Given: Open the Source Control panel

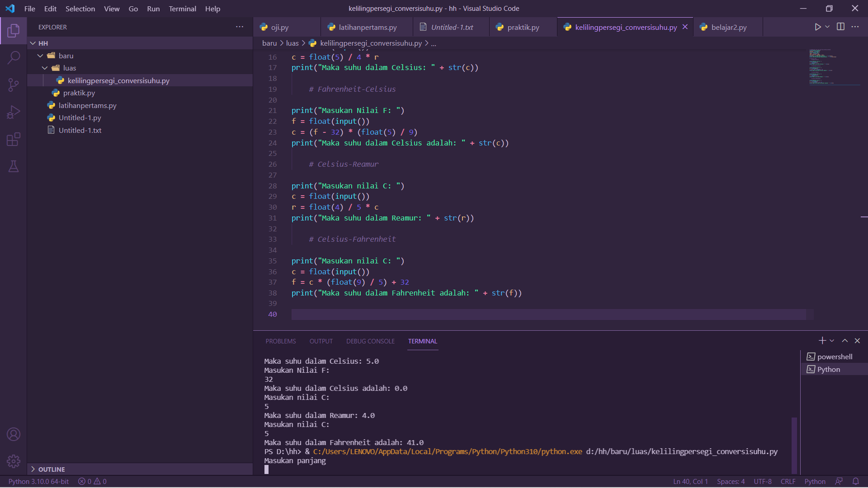Looking at the screenshot, I should [x=14, y=85].
